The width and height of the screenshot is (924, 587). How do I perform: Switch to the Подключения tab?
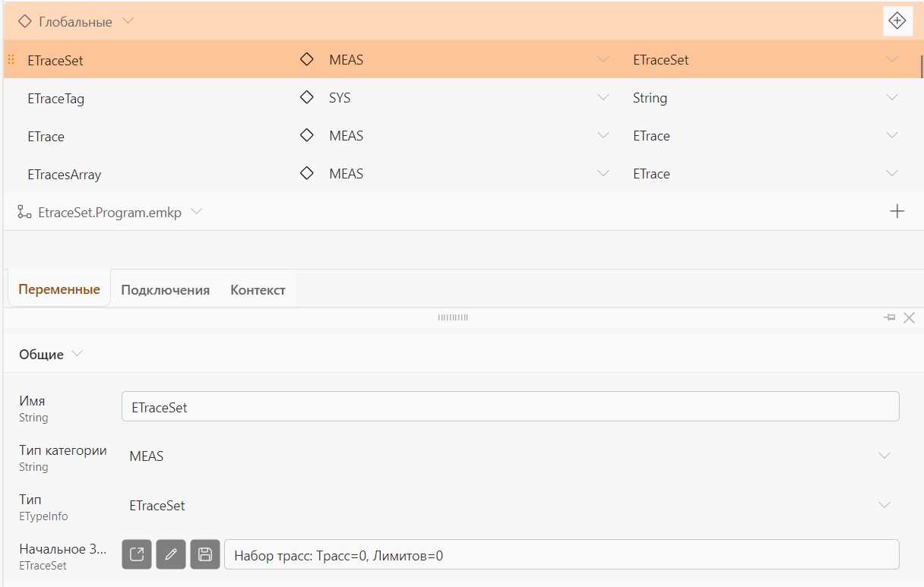pyautogui.click(x=165, y=289)
